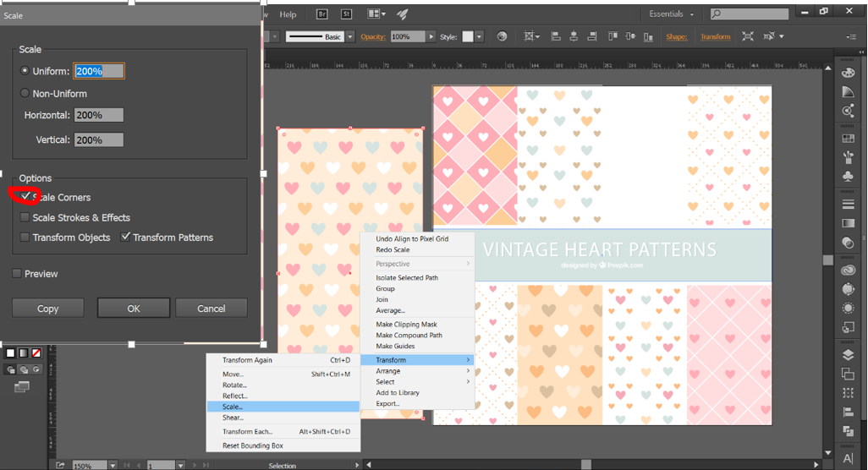Choose Scale... from the Transform submenu
The height and width of the screenshot is (470, 868).
(x=233, y=407)
